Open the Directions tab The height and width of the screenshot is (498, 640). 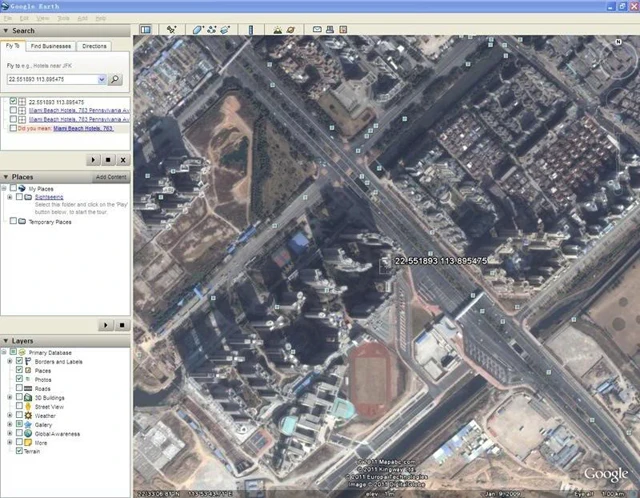point(94,46)
